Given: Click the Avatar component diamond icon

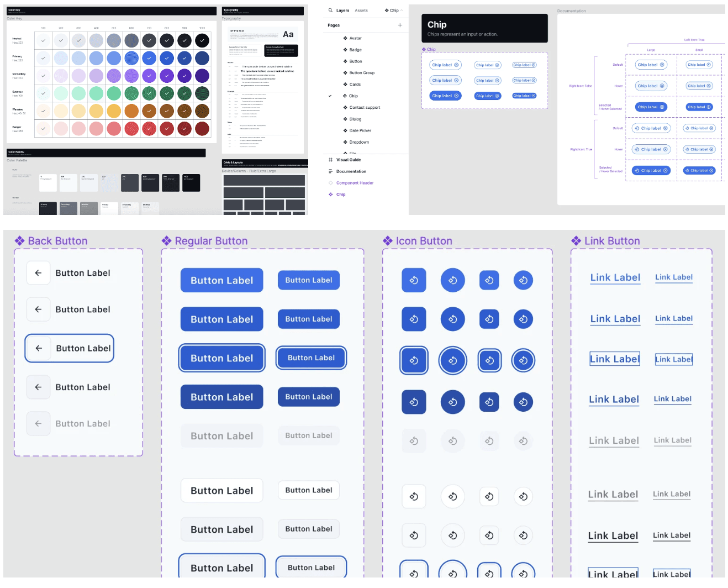Looking at the screenshot, I should [x=345, y=38].
